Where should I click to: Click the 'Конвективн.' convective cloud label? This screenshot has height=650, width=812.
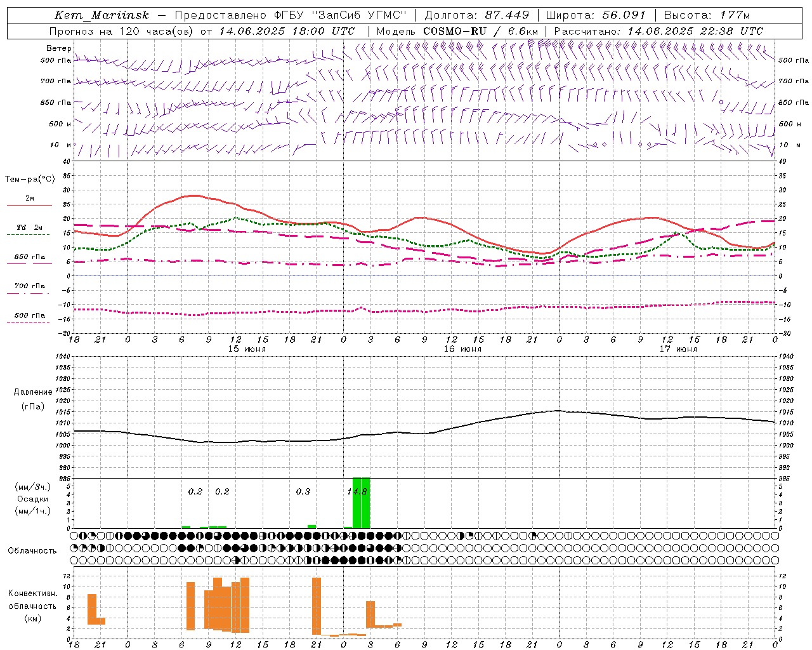33,594
